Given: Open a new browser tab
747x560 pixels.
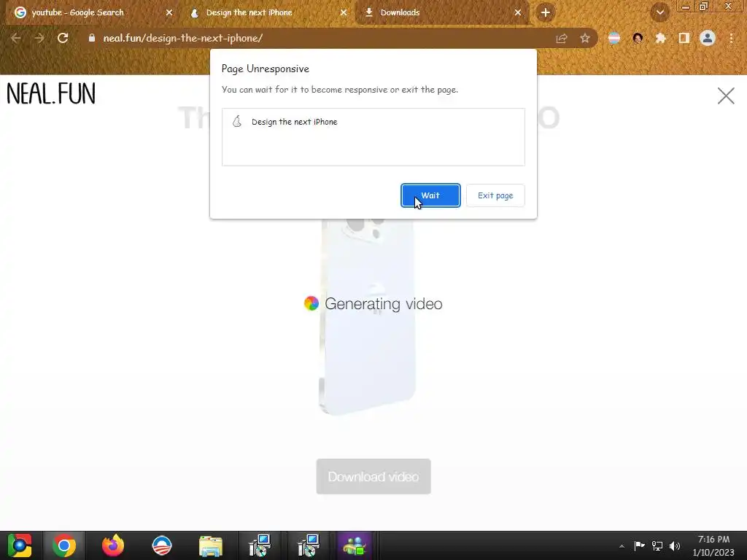Looking at the screenshot, I should 546,13.
